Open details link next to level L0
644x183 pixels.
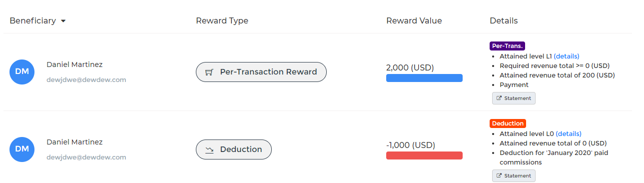(569, 133)
